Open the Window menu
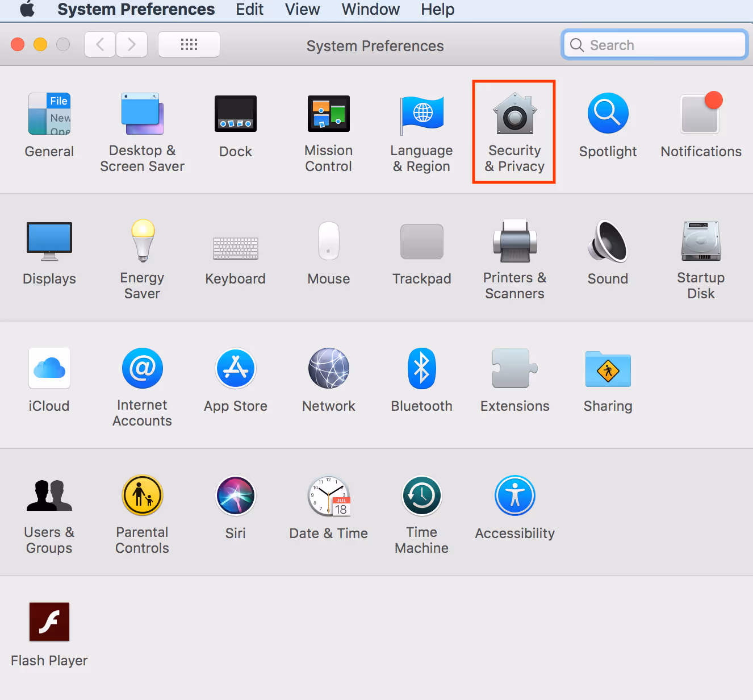 coord(371,10)
